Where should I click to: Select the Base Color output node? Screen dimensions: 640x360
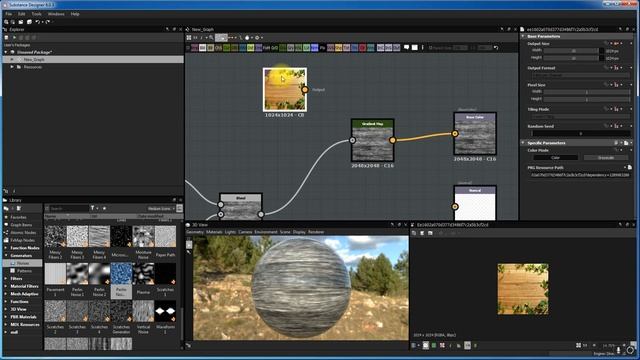click(475, 133)
